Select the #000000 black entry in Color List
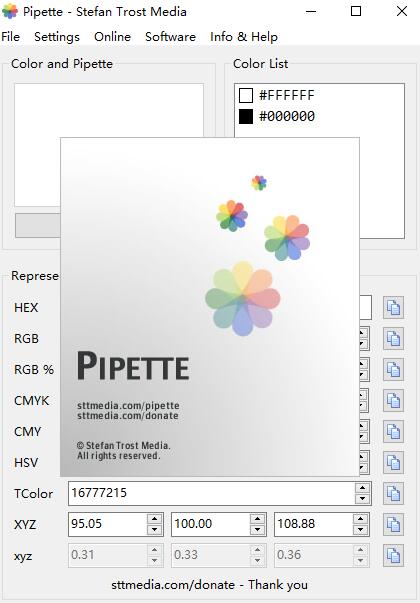This screenshot has height=603, width=420. coord(277,117)
